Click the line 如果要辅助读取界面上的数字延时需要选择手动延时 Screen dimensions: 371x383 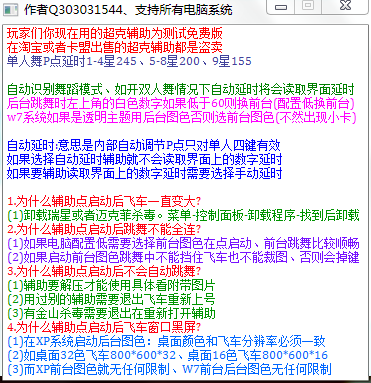(144, 174)
